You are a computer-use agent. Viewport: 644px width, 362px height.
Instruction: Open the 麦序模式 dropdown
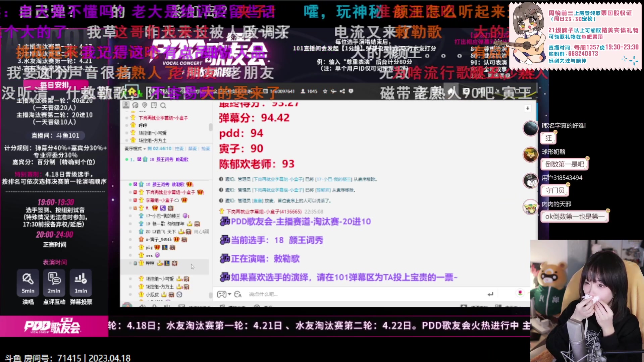pos(135,148)
